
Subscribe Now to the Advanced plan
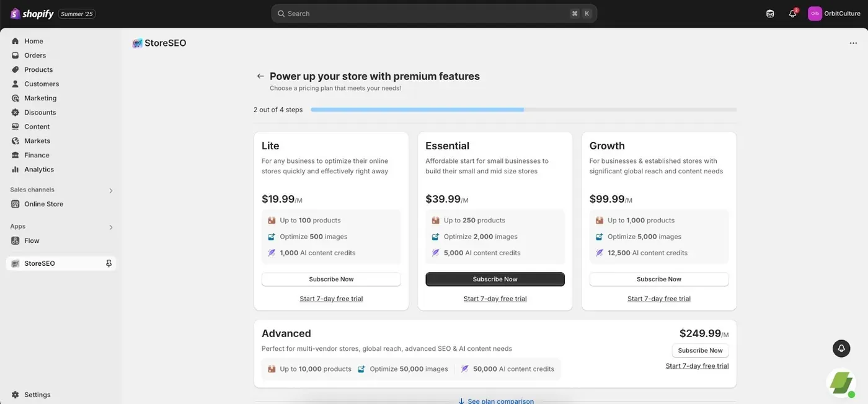(700, 350)
